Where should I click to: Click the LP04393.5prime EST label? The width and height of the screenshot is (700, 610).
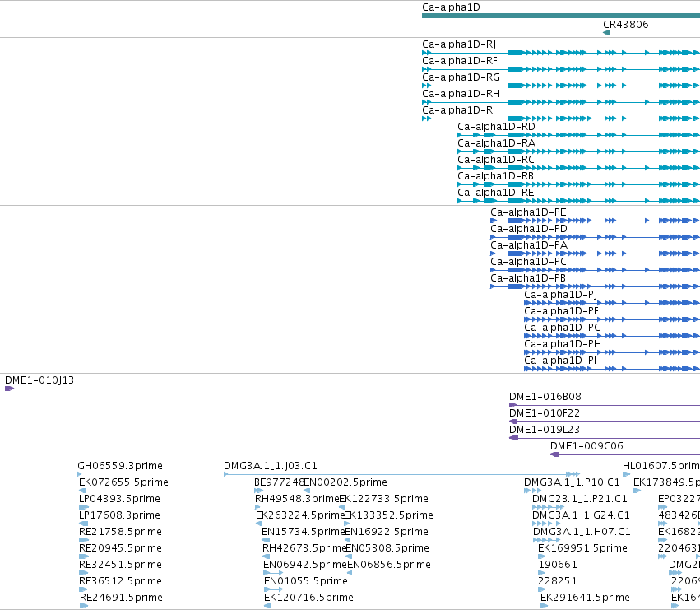[119, 499]
